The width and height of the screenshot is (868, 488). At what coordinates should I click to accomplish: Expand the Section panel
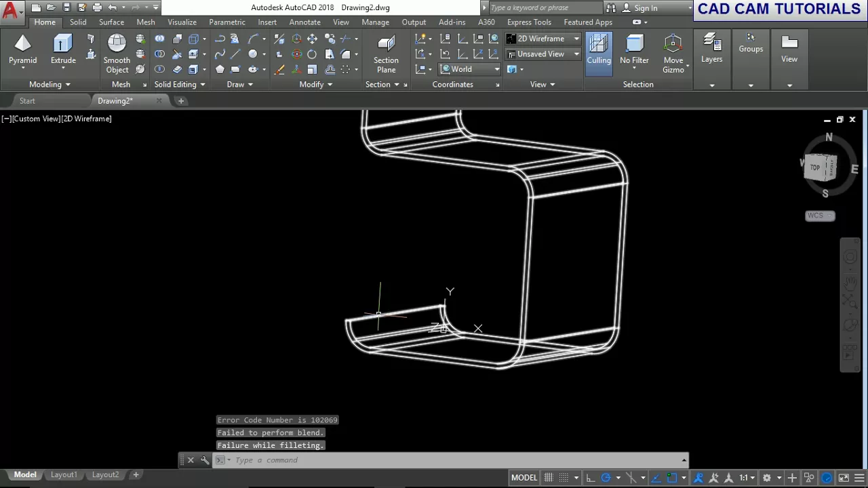382,85
